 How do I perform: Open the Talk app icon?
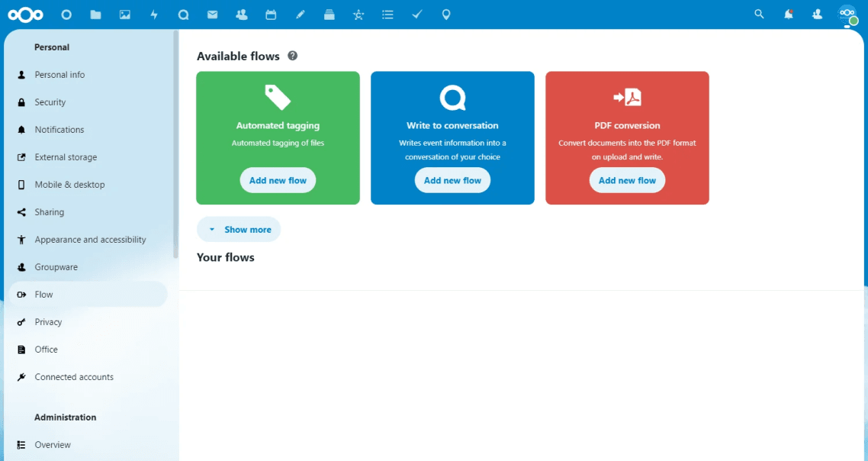pyautogui.click(x=183, y=15)
